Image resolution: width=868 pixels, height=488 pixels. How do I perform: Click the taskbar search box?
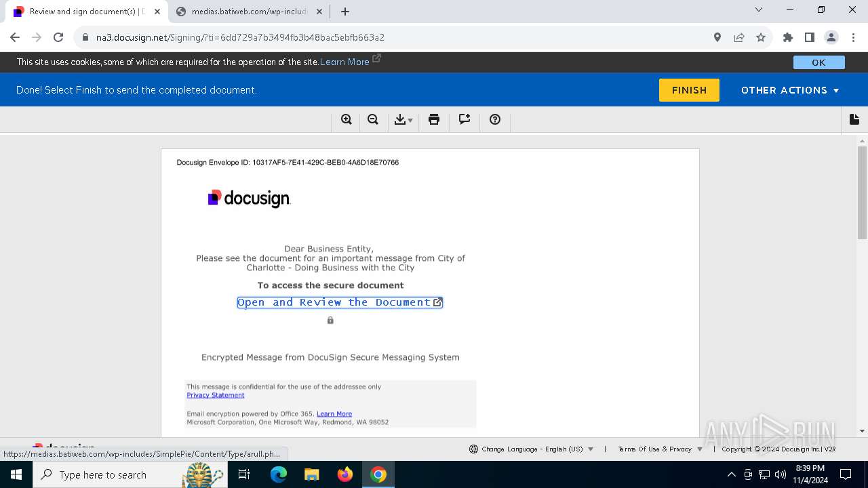[x=129, y=474]
